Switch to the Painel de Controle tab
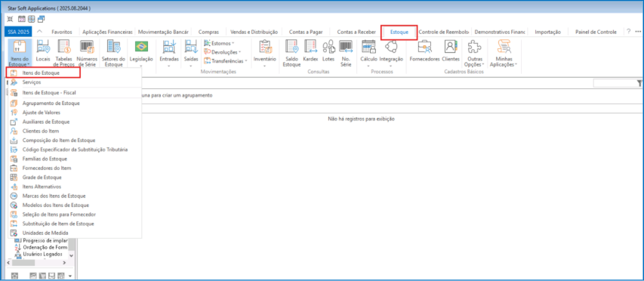Screen dimensions: 644x281 coord(596,32)
